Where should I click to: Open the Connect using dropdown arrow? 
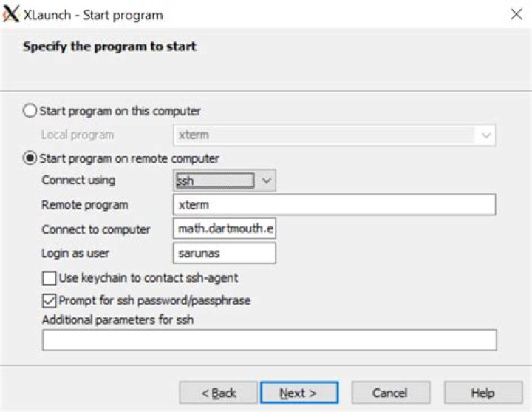(266, 180)
